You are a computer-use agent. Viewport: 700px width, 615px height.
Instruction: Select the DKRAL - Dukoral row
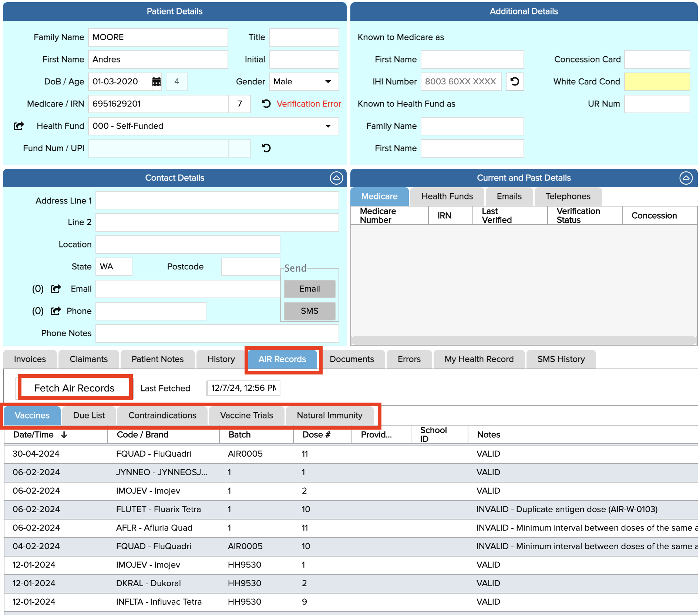coord(351,584)
